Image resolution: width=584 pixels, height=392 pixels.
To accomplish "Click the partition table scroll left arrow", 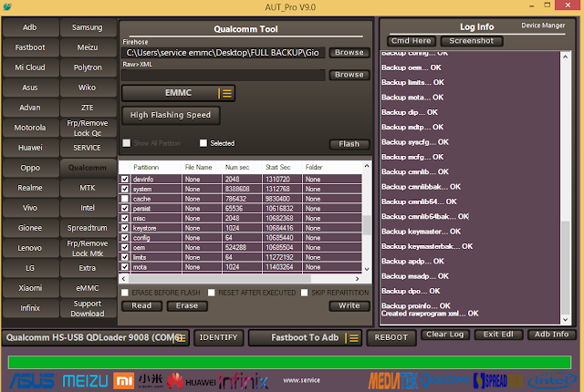I will 124,278.
